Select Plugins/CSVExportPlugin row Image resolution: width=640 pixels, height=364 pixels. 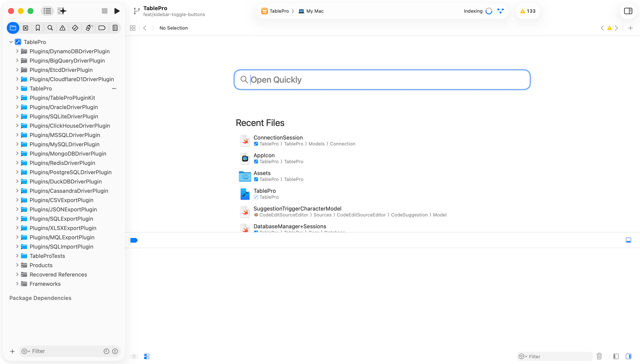(65, 200)
